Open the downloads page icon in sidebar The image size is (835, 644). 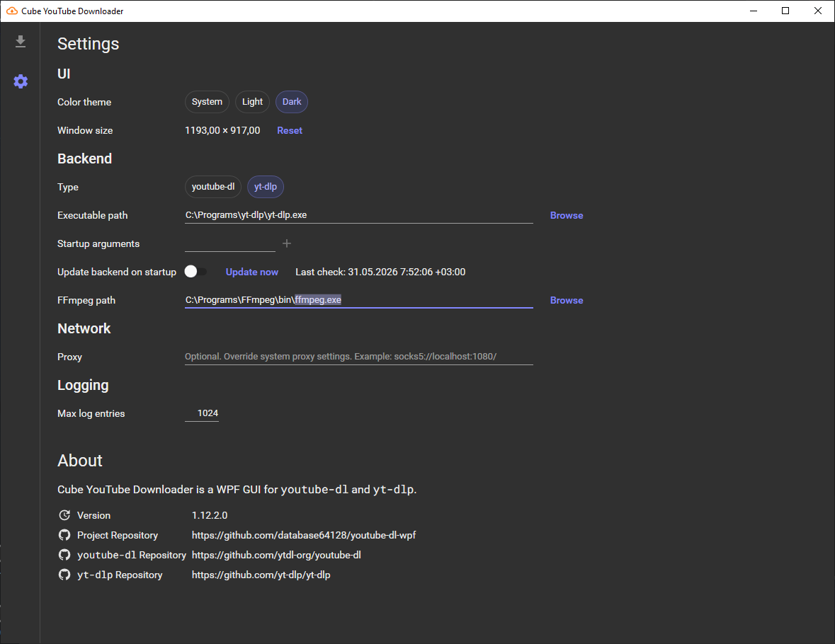[21, 42]
